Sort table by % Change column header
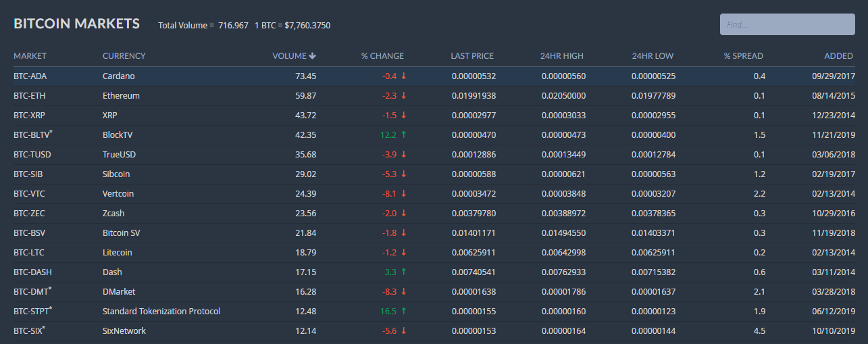Image resolution: width=868 pixels, height=344 pixels. [x=382, y=56]
